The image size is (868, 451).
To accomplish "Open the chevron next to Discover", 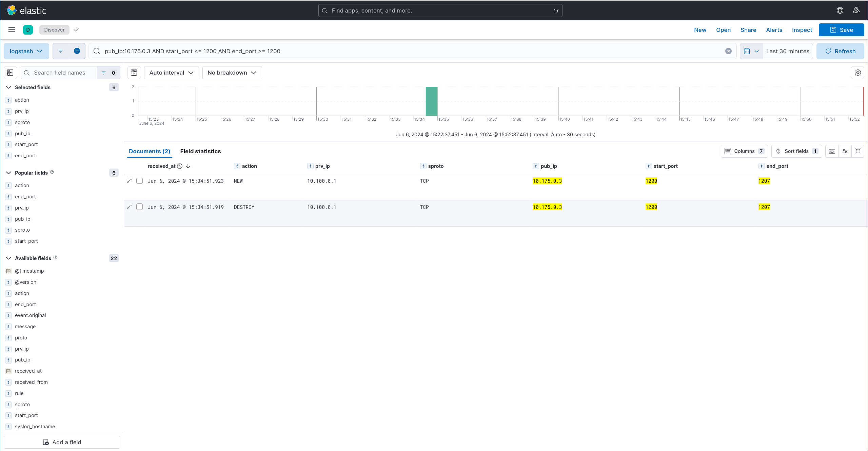I will point(76,30).
